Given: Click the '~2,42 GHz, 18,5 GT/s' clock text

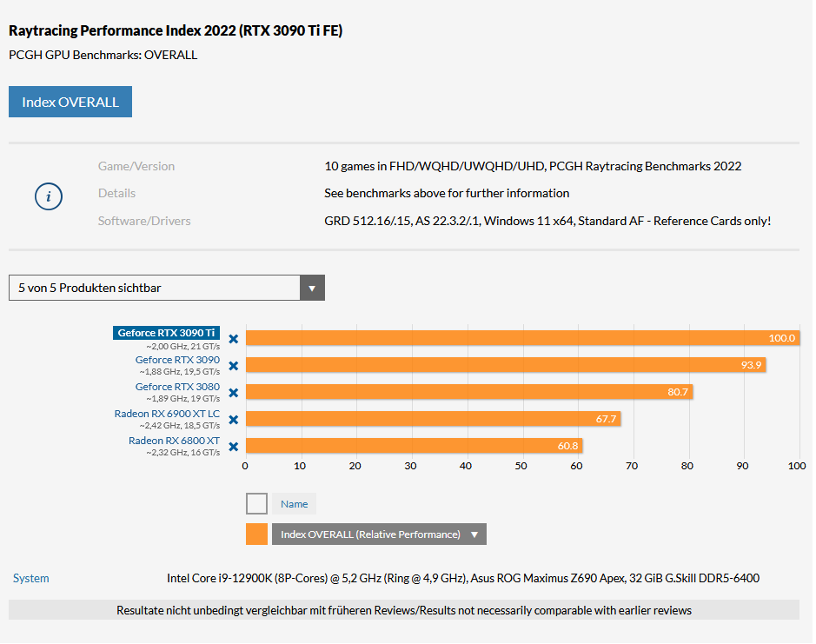Looking at the screenshot, I should coord(180,428).
